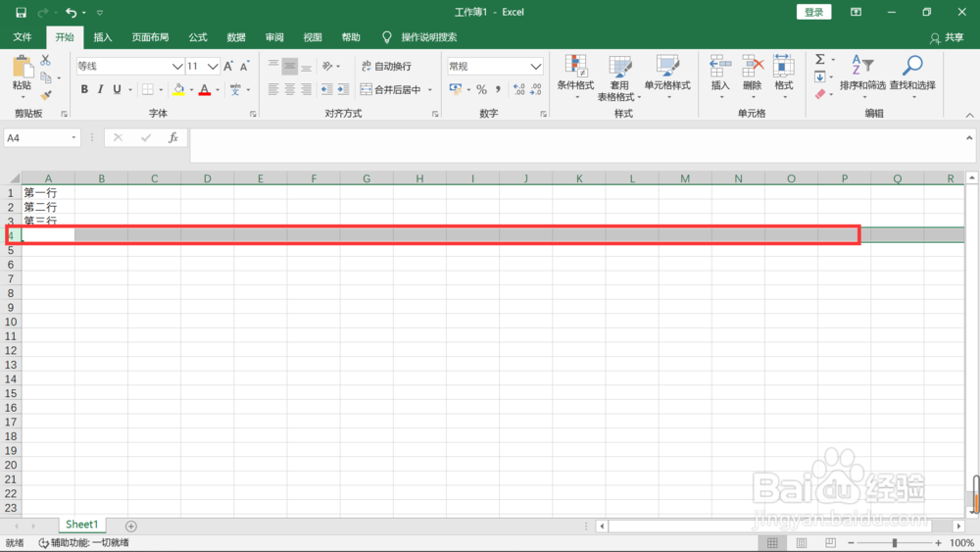Switch to Formulas (公式) tab

pos(198,37)
